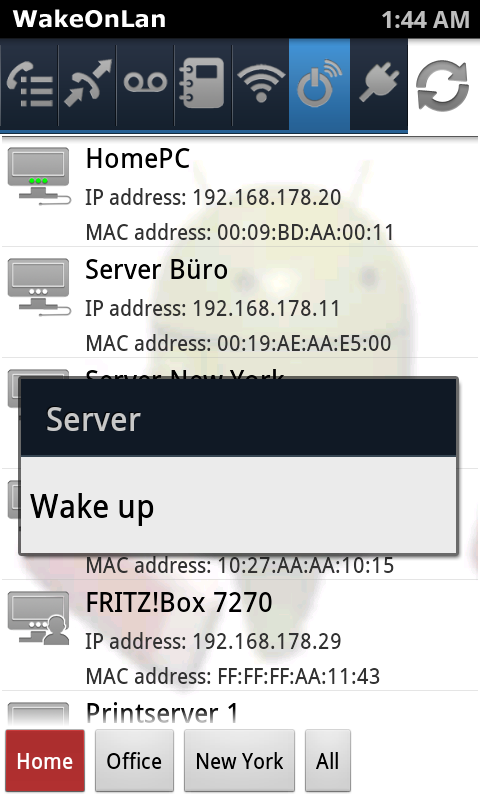Select the HomePC device entry
This screenshot has height=800, width=480.
(240, 192)
